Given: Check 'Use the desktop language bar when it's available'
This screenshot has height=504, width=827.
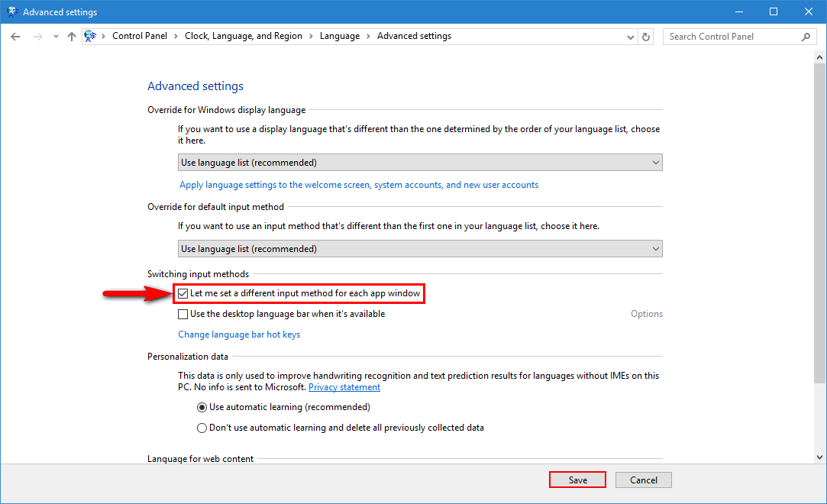Looking at the screenshot, I should coord(183,314).
